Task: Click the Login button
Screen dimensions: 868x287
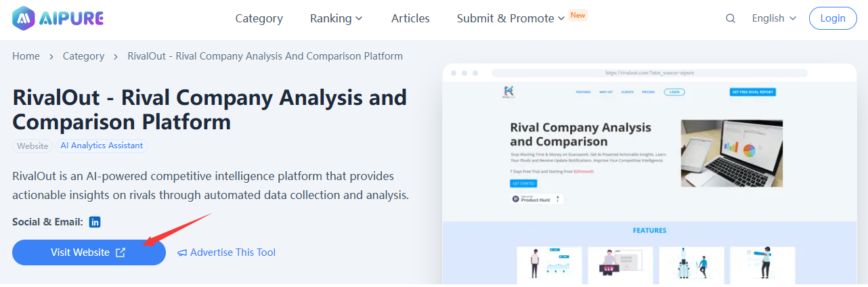Action: tap(833, 18)
